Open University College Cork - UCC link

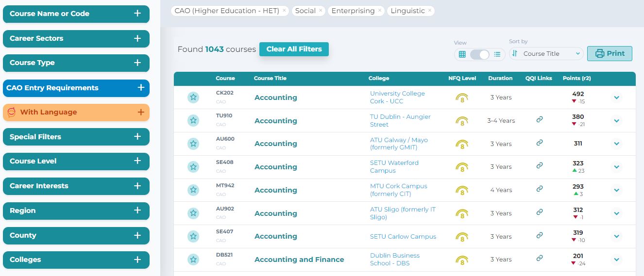click(397, 97)
